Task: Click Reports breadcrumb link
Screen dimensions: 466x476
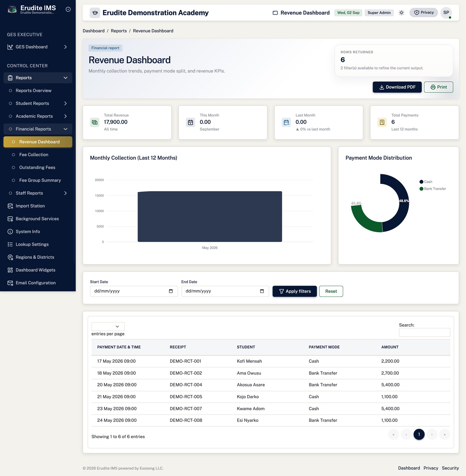Action: click(x=119, y=31)
